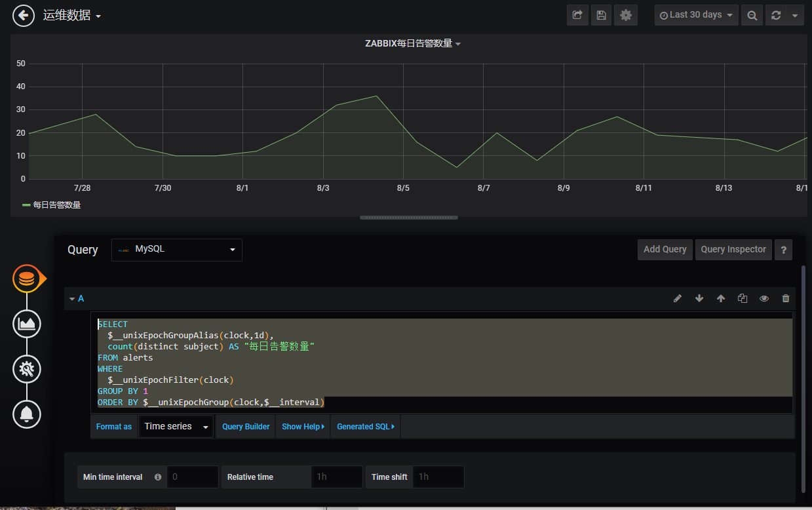The width and height of the screenshot is (812, 510).
Task: Share the dashboard via share icon
Action: 577,15
